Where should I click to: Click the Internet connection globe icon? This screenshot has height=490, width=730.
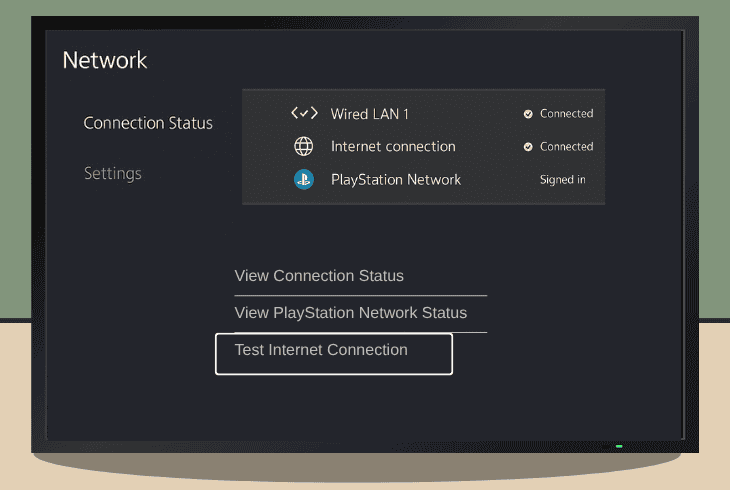tap(304, 146)
